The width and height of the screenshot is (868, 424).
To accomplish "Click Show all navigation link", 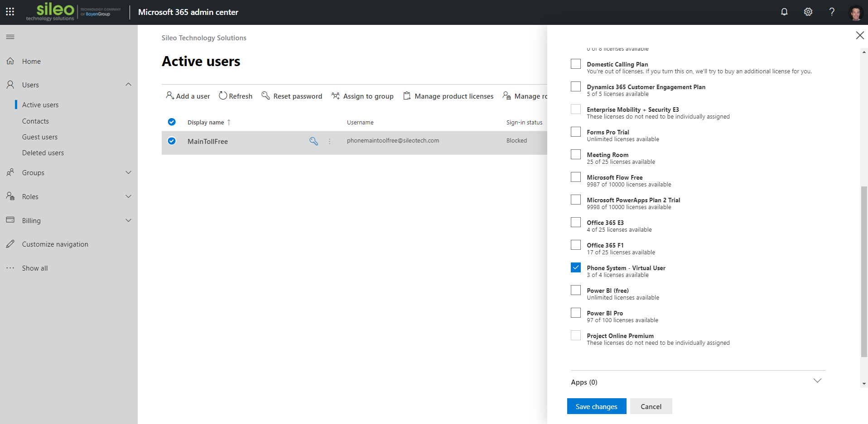I will point(35,268).
